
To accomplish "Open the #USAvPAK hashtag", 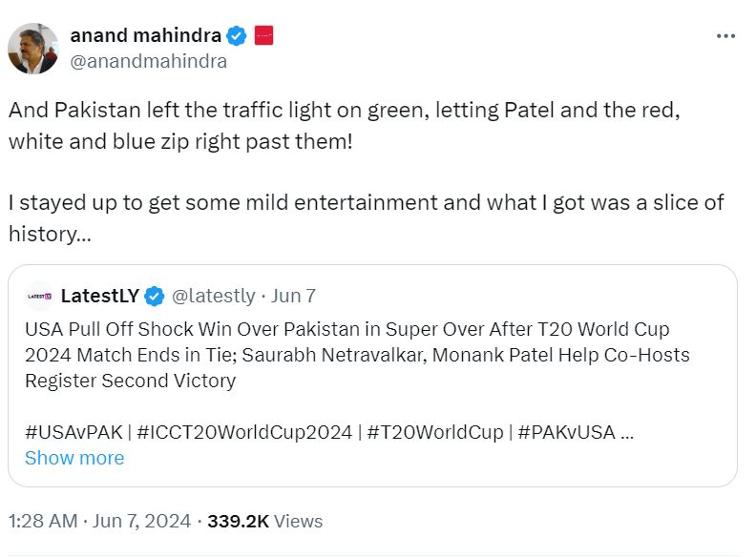I will [x=73, y=431].
